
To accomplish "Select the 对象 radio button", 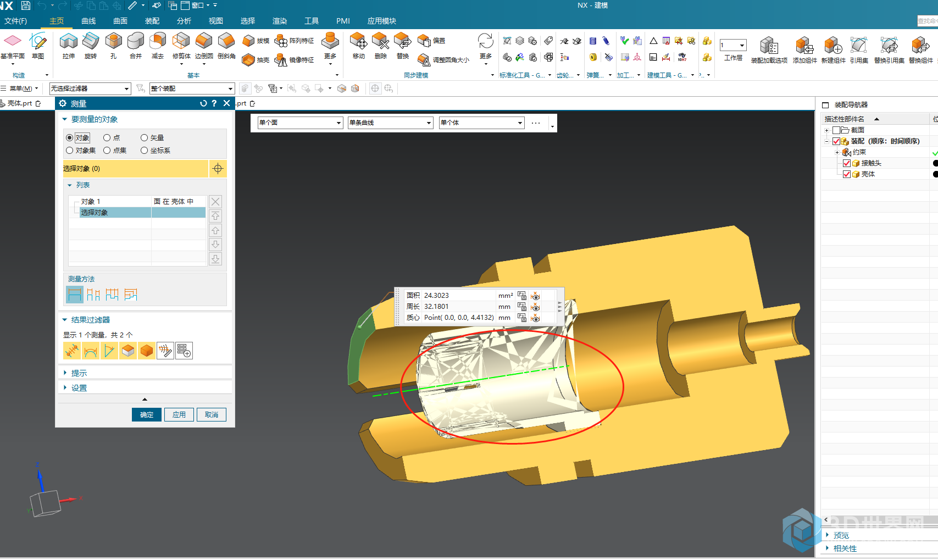I will [x=69, y=138].
